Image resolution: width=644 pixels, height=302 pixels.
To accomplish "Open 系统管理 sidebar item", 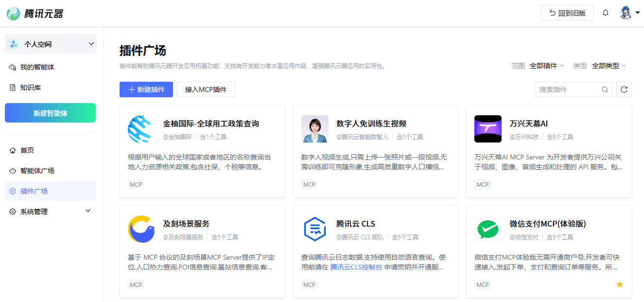I will point(50,212).
